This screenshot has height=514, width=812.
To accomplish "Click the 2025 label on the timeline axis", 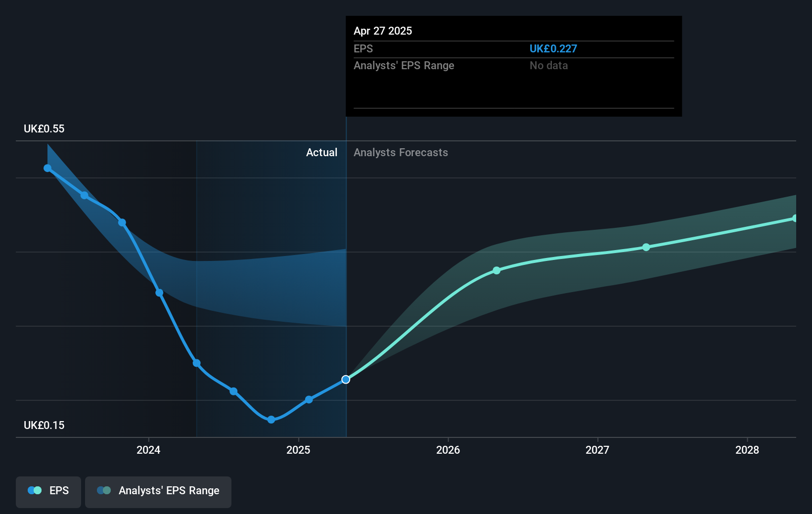I will tap(299, 450).
